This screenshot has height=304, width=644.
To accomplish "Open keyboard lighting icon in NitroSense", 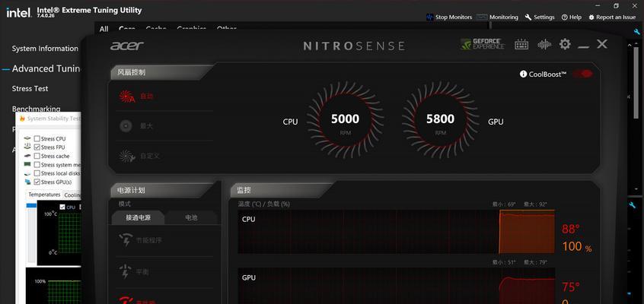I will [521, 44].
